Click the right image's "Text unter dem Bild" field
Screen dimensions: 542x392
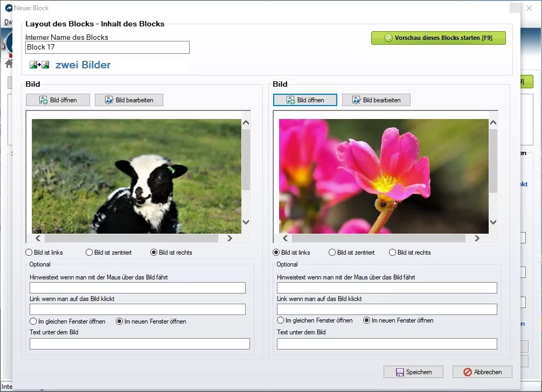pyautogui.click(x=387, y=344)
